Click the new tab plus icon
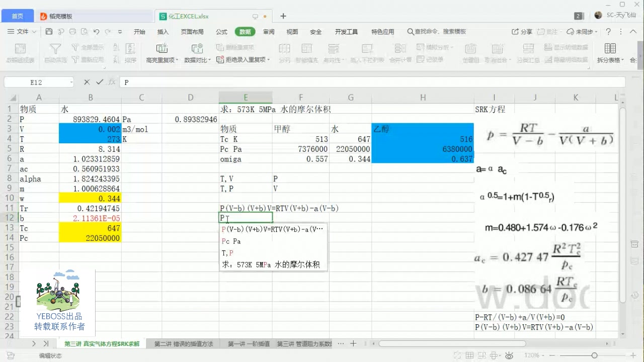The height and width of the screenshot is (362, 644). point(283,16)
